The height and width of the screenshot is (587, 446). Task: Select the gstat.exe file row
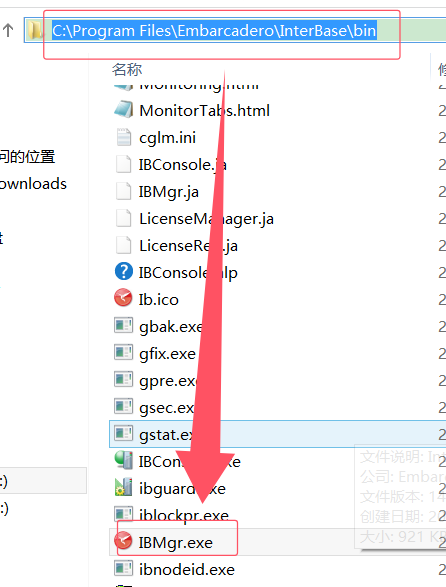coord(277,434)
